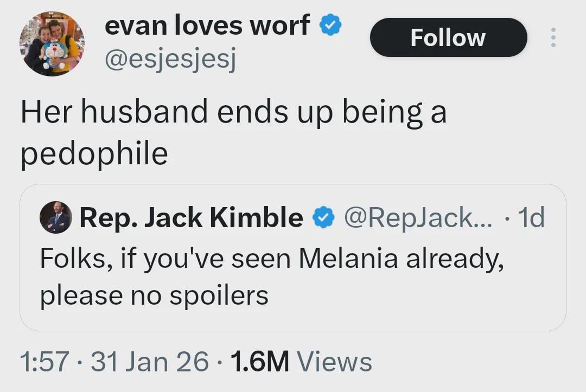
Task: Open the Rep. Jack Kimble name link
Action: (x=191, y=218)
